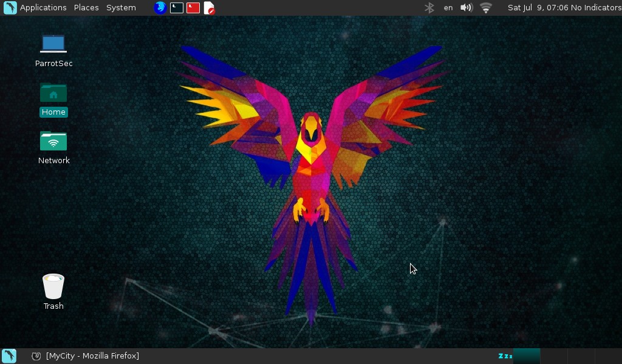Open the System menu
Viewport: 622px width, 364px height.
[121, 7]
